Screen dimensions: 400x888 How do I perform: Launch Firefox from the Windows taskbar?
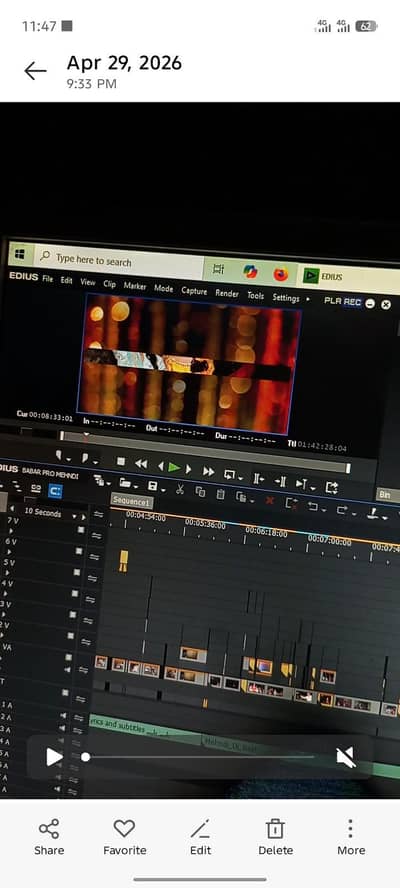tap(280, 274)
